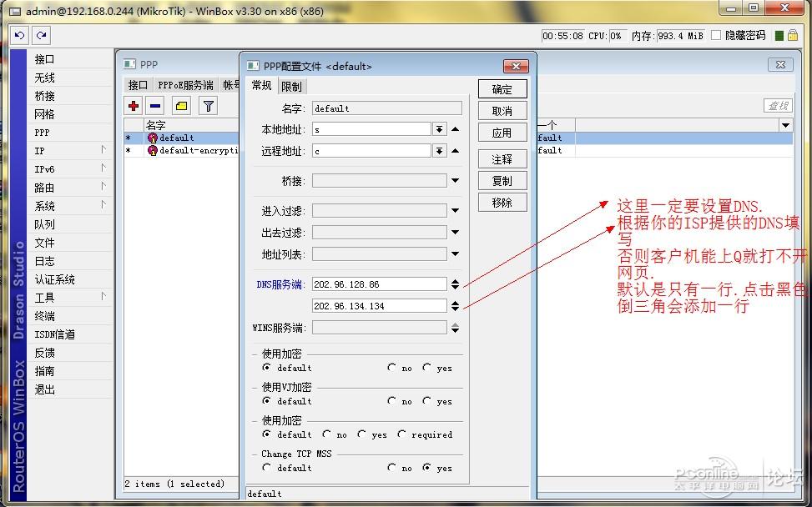Select default for 使用VJ加密
The height and width of the screenshot is (507, 812).
pyautogui.click(x=267, y=400)
